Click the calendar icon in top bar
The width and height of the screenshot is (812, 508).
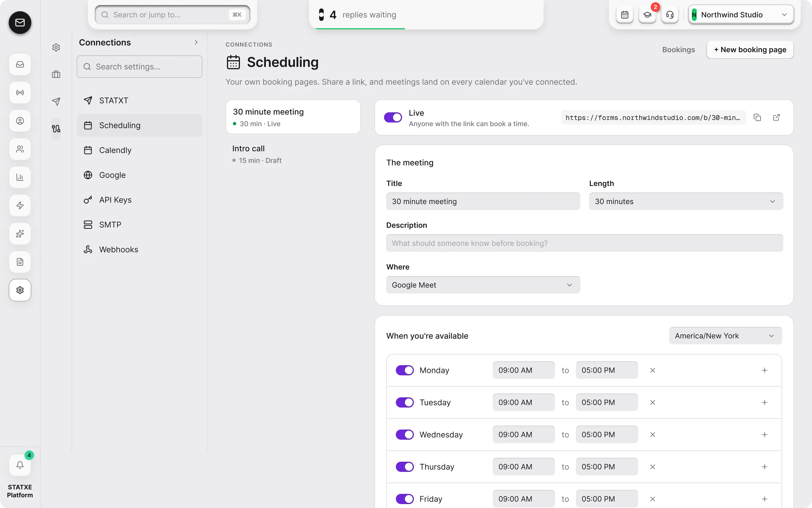click(625, 15)
